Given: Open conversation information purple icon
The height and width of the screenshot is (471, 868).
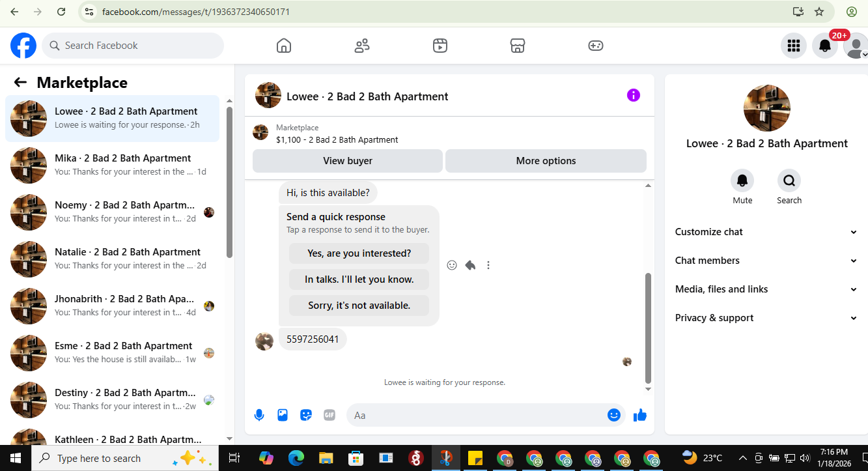Looking at the screenshot, I should pos(634,95).
